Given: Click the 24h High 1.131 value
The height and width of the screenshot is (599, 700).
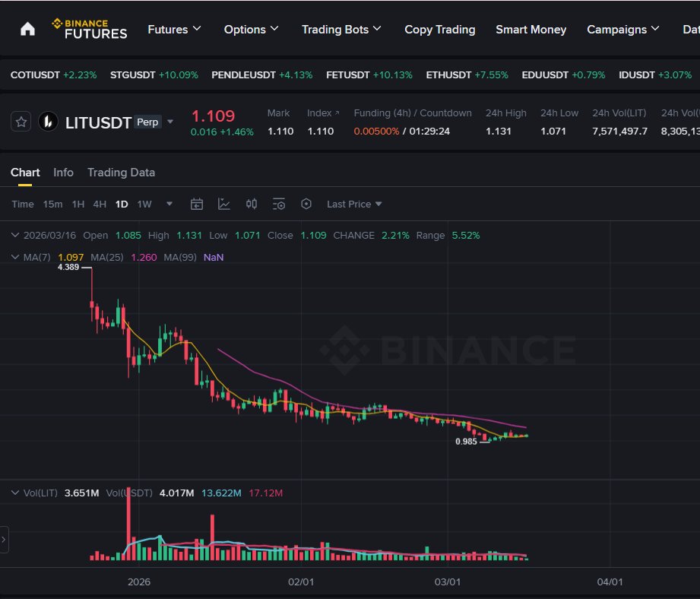Looking at the screenshot, I should [499, 132].
